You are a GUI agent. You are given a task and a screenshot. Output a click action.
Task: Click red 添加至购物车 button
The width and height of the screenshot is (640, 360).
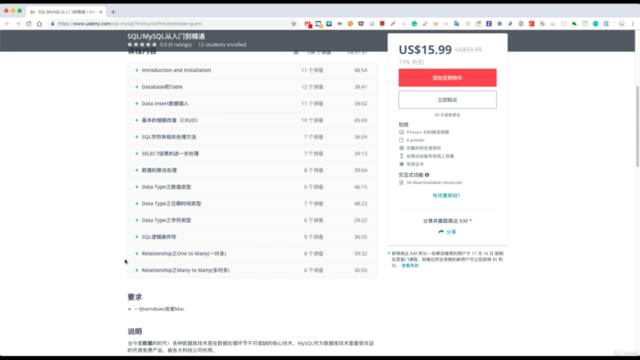pyautogui.click(x=447, y=78)
